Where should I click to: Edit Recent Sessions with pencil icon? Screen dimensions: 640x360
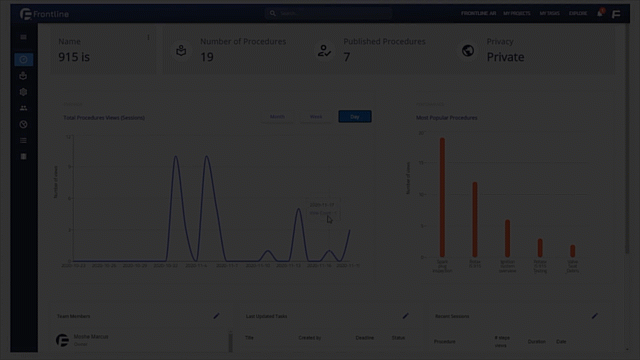(x=595, y=316)
